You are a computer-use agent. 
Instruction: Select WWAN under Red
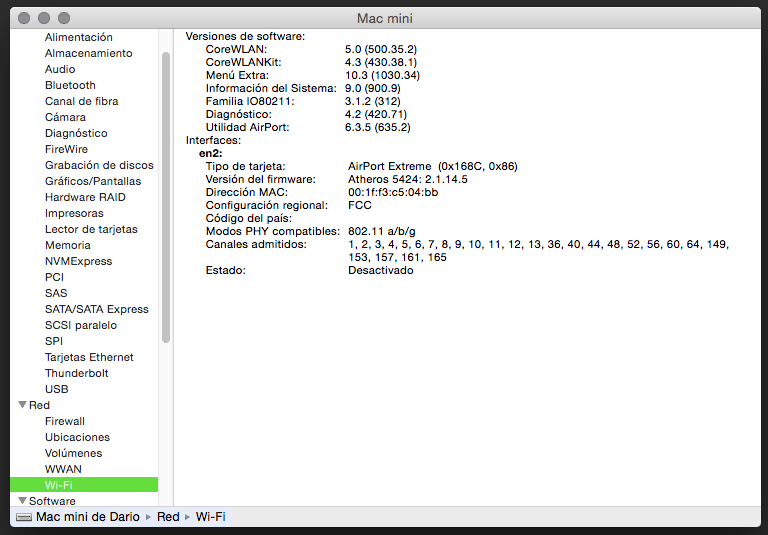63,469
